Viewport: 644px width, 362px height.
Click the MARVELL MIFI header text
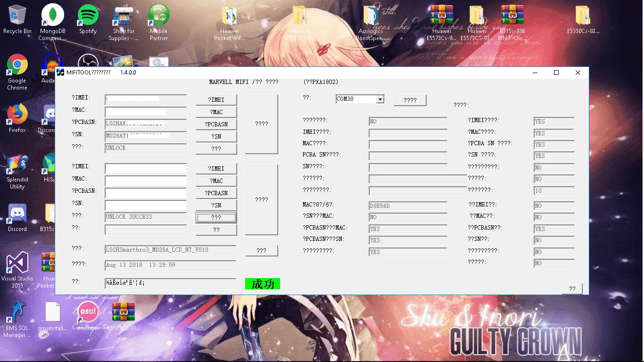pyautogui.click(x=244, y=82)
